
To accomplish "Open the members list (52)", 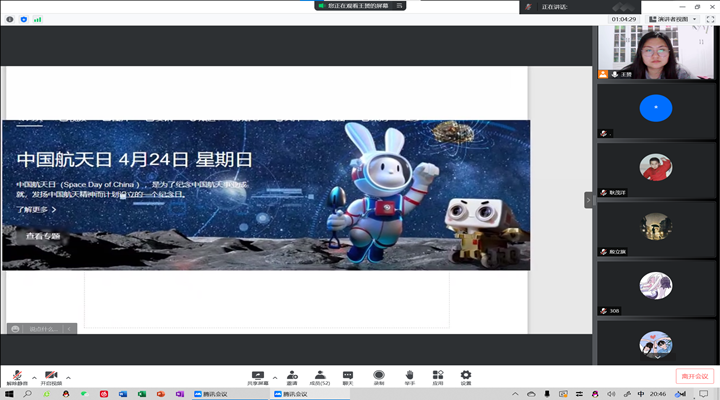I will click(320, 375).
